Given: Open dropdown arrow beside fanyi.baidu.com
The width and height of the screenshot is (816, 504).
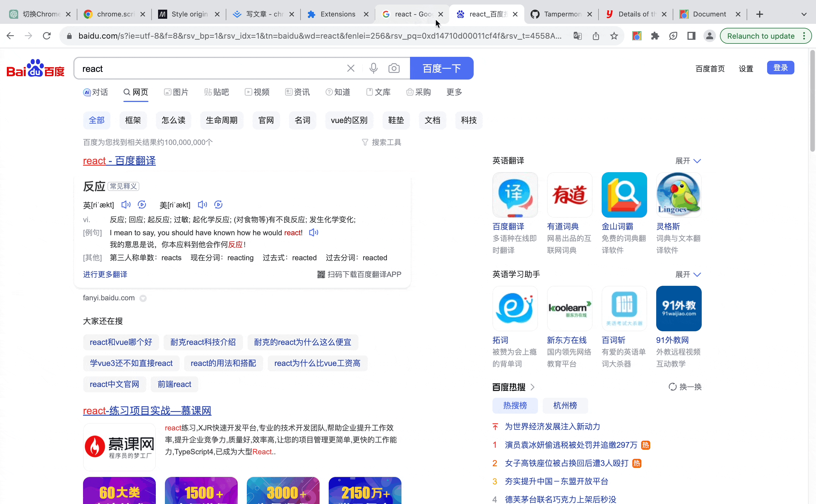Looking at the screenshot, I should click(143, 298).
